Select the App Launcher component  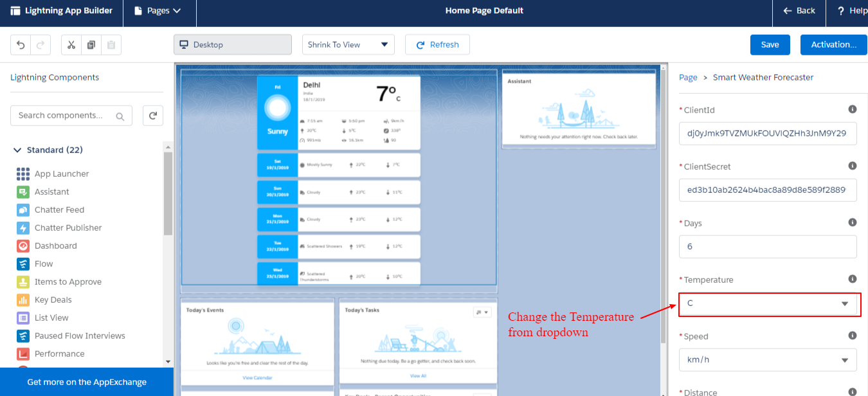[61, 174]
